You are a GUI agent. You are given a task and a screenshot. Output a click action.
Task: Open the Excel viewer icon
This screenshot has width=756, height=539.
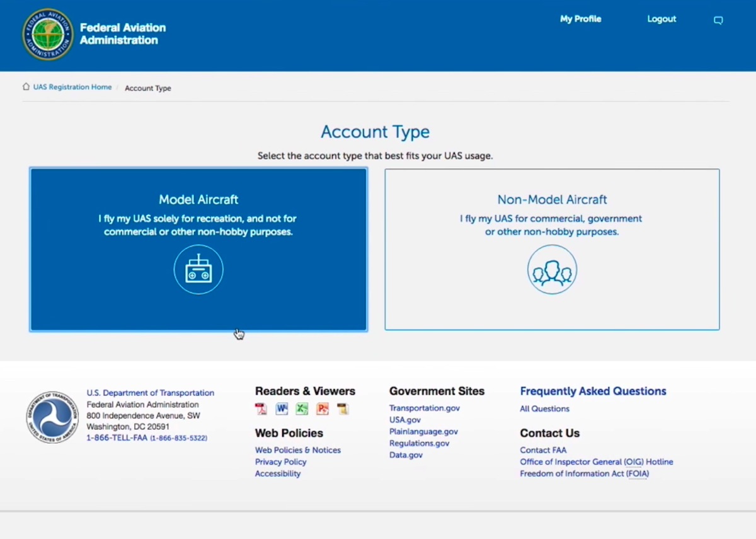302,409
